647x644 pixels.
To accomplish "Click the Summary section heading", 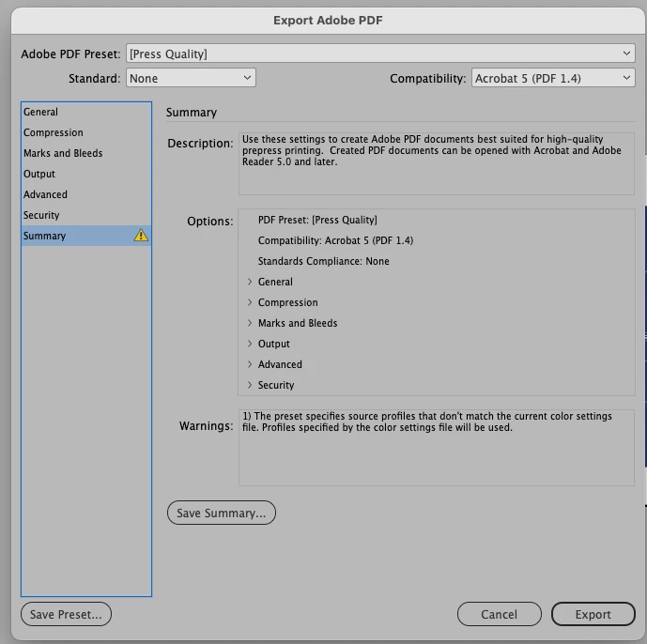I will tap(192, 113).
